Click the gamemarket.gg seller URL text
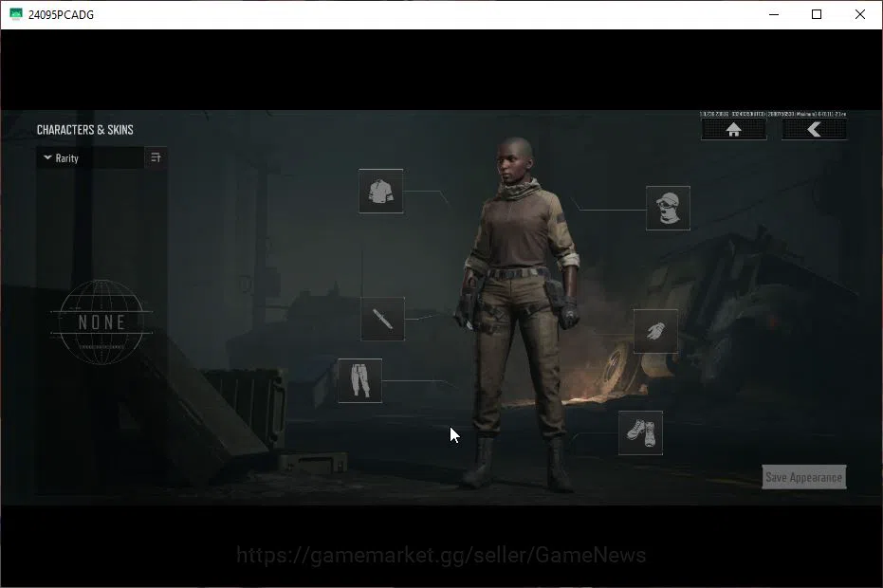Image resolution: width=883 pixels, height=588 pixels. click(x=441, y=556)
